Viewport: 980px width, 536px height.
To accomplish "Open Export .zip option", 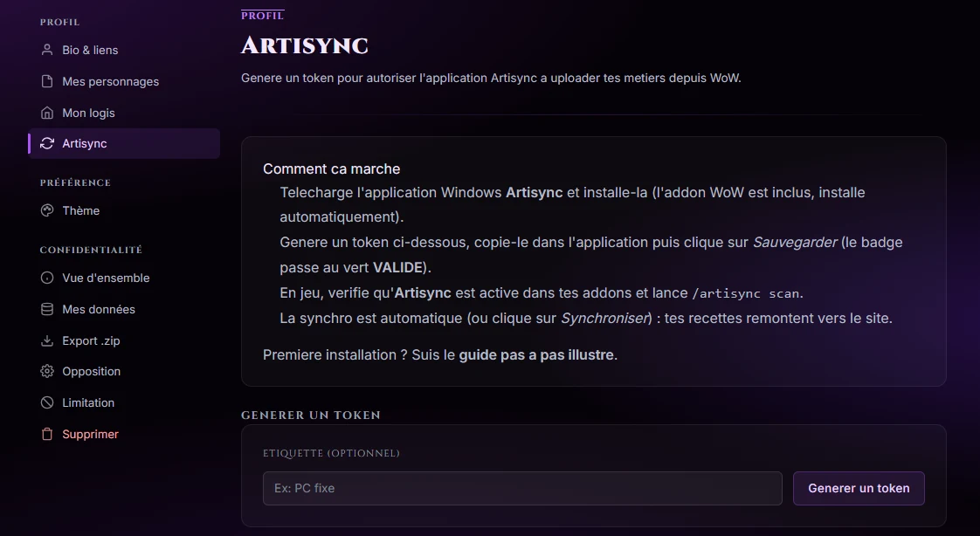I will pos(124,340).
